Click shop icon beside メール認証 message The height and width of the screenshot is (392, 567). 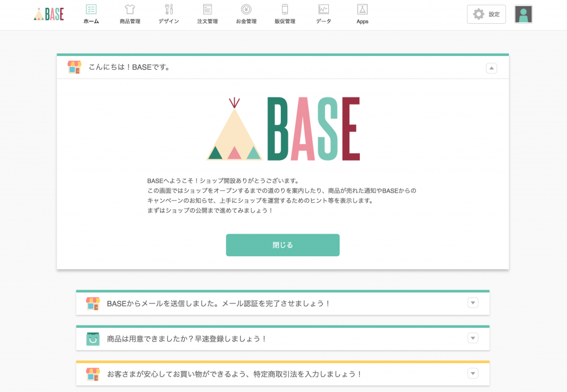(x=93, y=303)
